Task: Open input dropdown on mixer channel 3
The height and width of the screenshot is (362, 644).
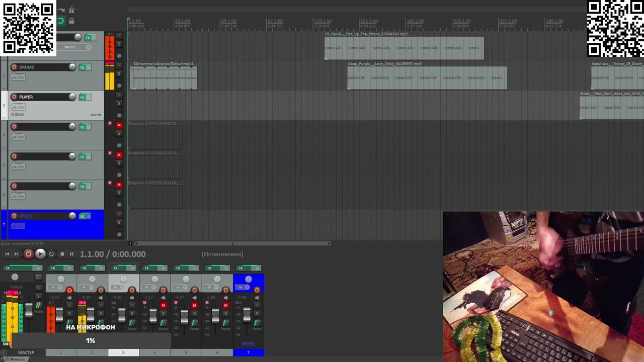Action: [x=117, y=287]
